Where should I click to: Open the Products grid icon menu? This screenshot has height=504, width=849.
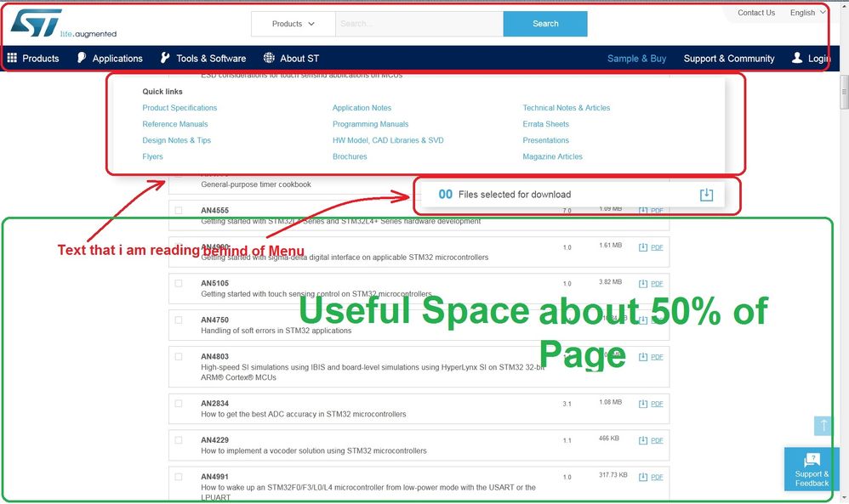[12, 58]
